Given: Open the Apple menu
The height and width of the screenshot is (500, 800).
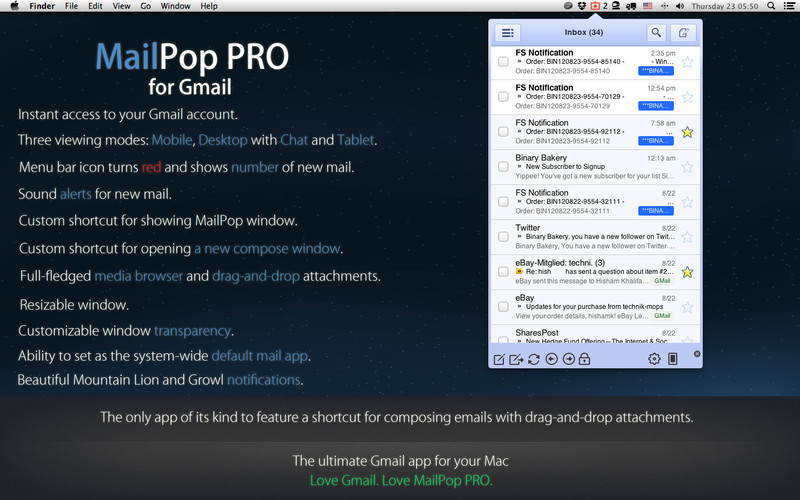Looking at the screenshot, I should [15, 6].
